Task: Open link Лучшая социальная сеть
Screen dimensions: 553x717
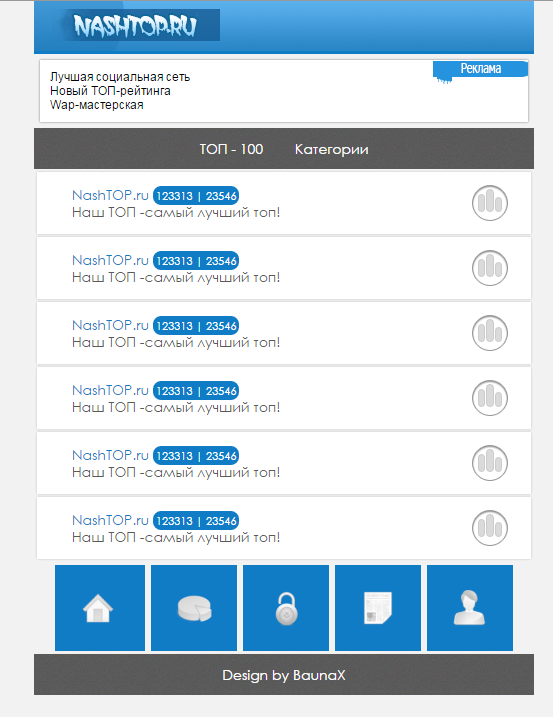Action: click(x=120, y=77)
